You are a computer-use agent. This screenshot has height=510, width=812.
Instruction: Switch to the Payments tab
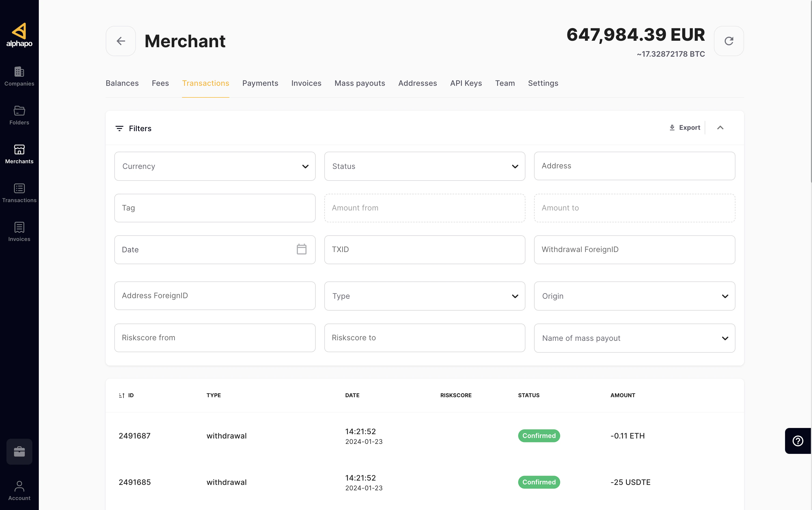click(260, 83)
